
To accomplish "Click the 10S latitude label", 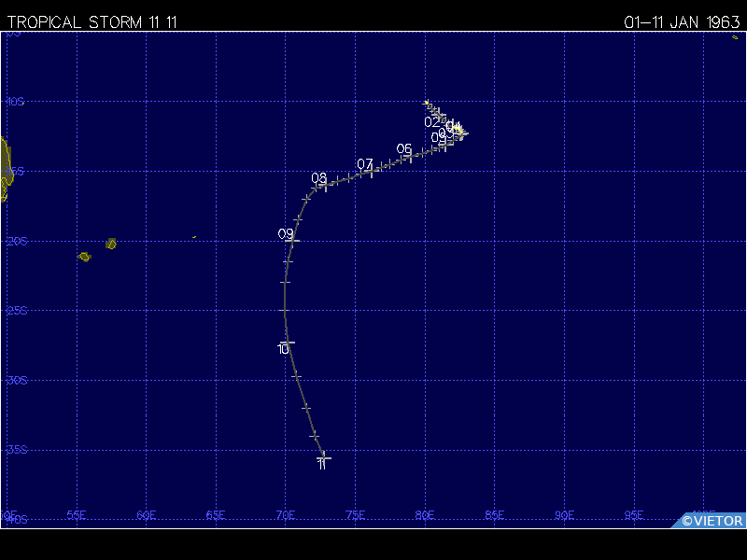I will (15, 102).
